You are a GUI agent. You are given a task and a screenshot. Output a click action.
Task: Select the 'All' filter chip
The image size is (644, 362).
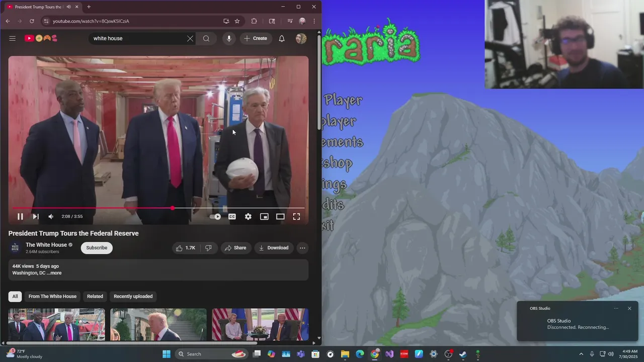(15, 296)
